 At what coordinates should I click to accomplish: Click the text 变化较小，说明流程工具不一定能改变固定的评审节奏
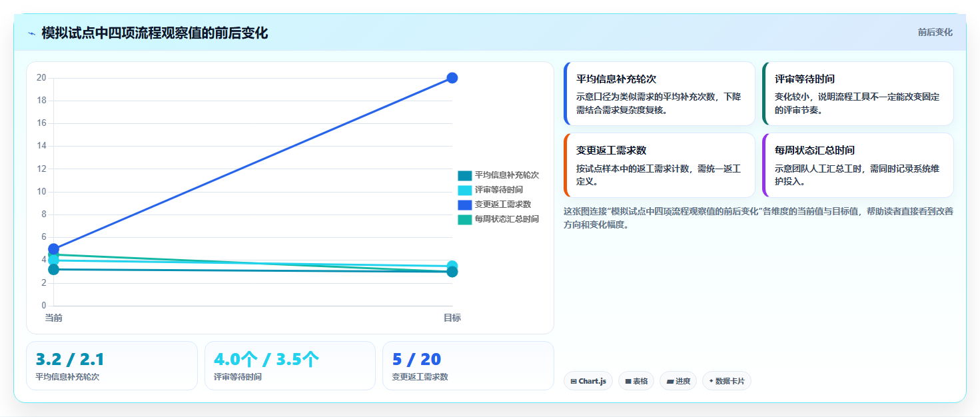pos(857,103)
